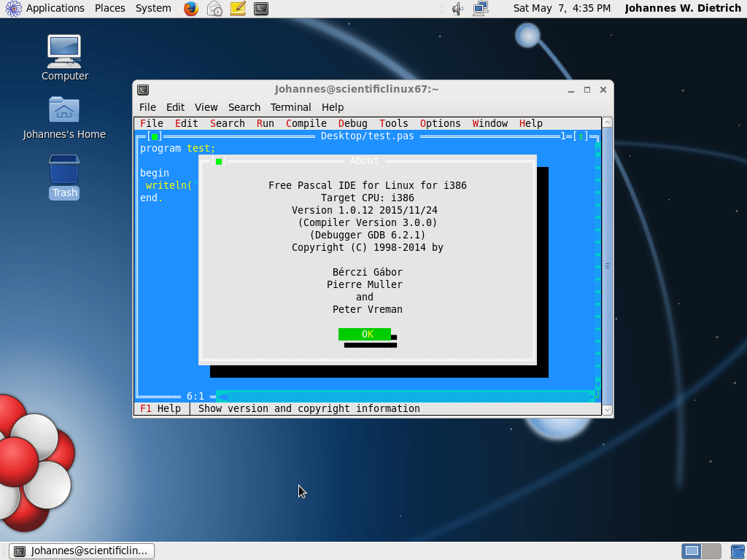The width and height of the screenshot is (747, 560).
Task: Launch Firefox from the top panel
Action: (191, 9)
